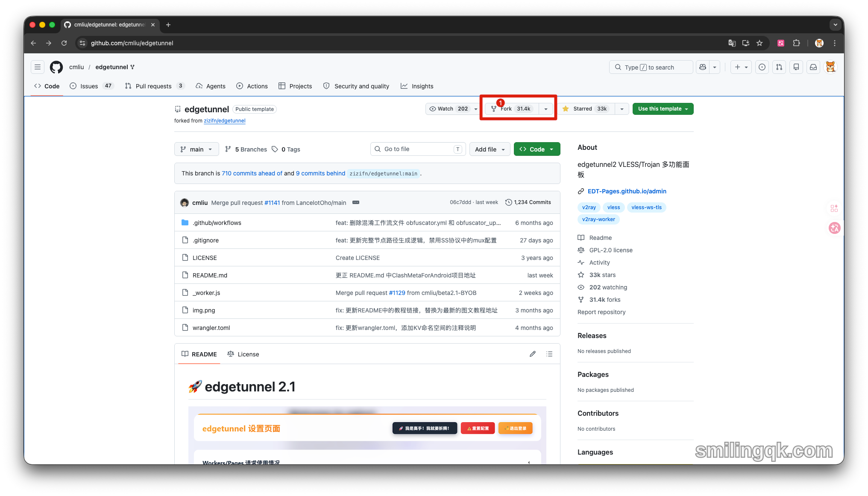
Task: Open the Add file dropdown
Action: click(490, 149)
